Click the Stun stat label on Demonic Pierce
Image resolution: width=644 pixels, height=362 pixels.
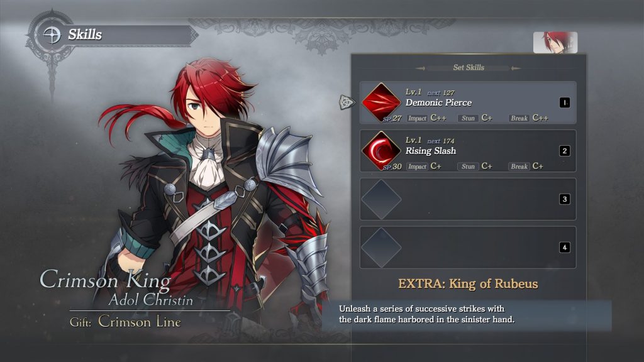(468, 118)
